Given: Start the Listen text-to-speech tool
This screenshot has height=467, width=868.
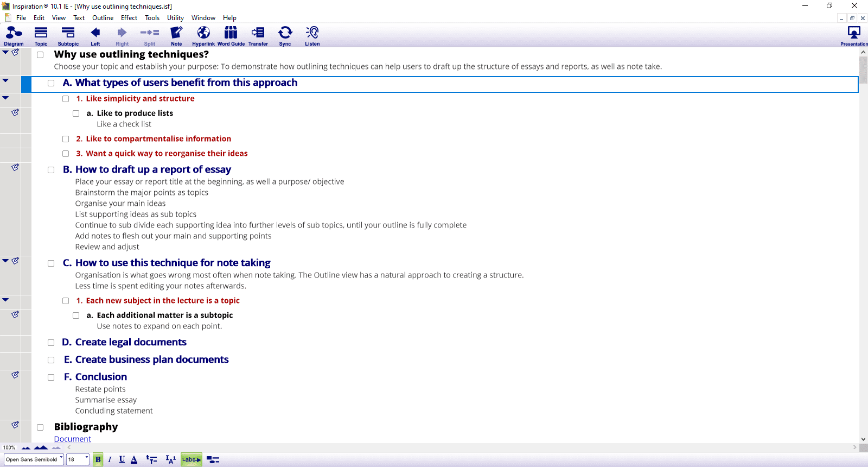Looking at the screenshot, I should 312,36.
